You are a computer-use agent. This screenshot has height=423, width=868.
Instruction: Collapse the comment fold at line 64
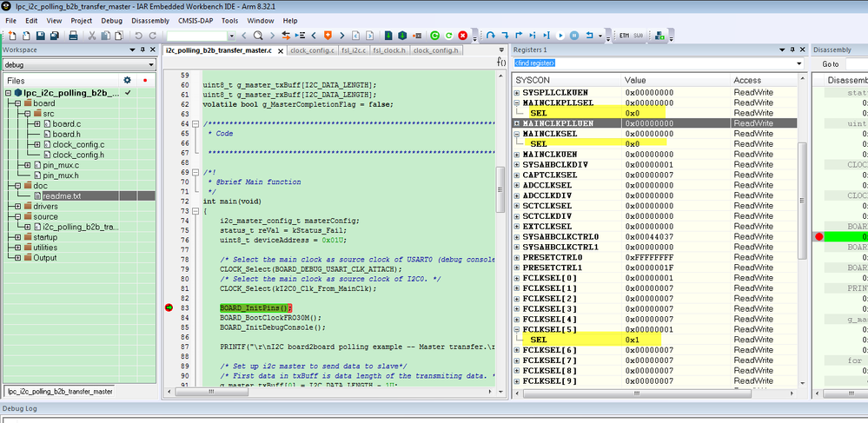(x=195, y=123)
